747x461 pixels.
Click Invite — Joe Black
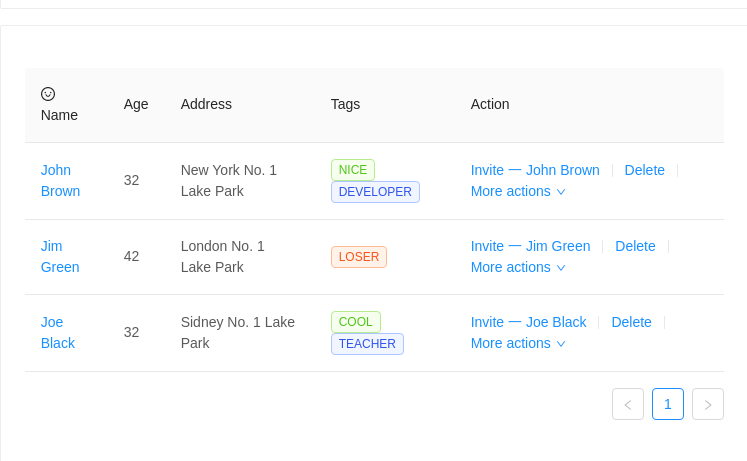[x=528, y=322]
